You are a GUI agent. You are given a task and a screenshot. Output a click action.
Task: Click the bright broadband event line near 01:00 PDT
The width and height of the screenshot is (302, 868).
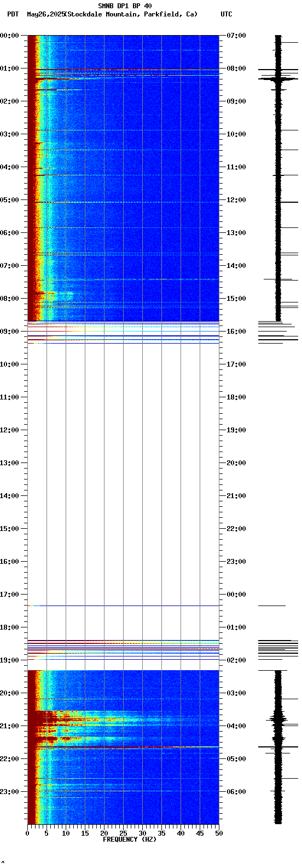pos(123,70)
